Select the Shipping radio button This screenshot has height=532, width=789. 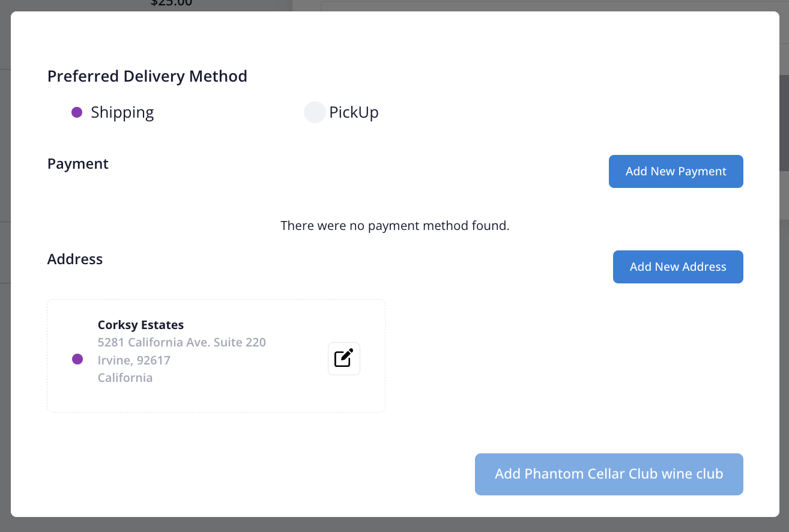tap(77, 112)
